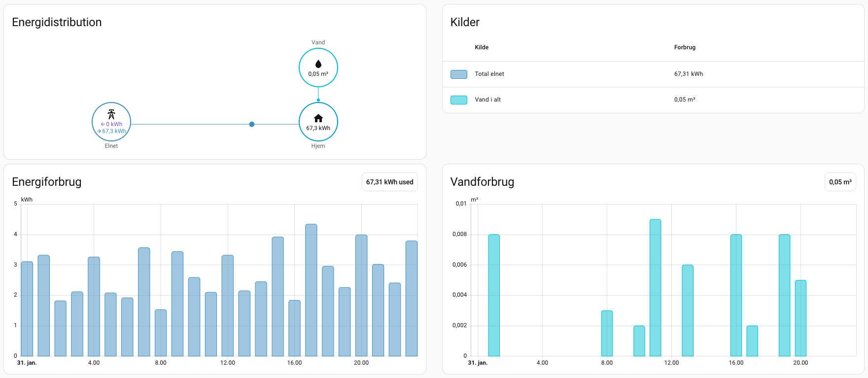
Task: Click the "Energiforbrug" card title
Action: tap(47, 182)
